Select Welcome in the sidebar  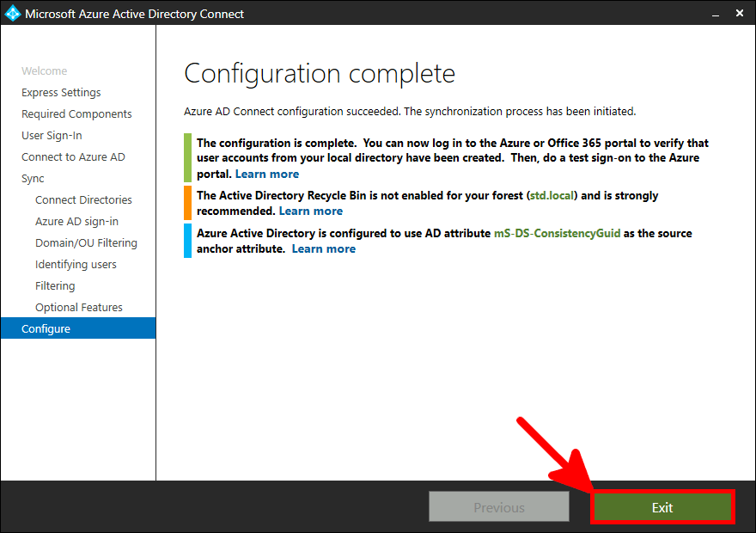point(44,70)
